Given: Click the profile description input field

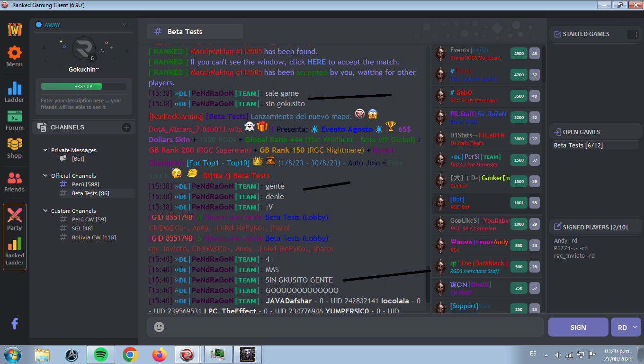Looking at the screenshot, I should (83, 104).
